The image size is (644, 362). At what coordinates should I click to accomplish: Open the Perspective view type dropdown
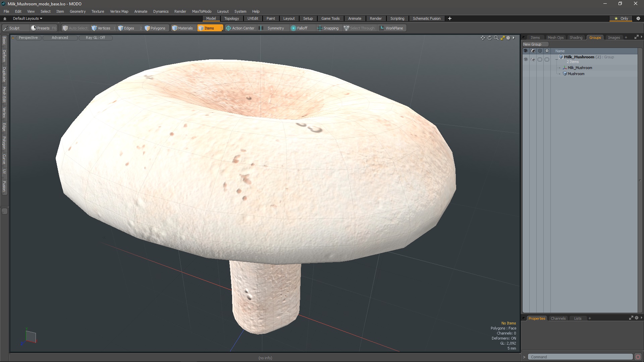[x=28, y=38]
